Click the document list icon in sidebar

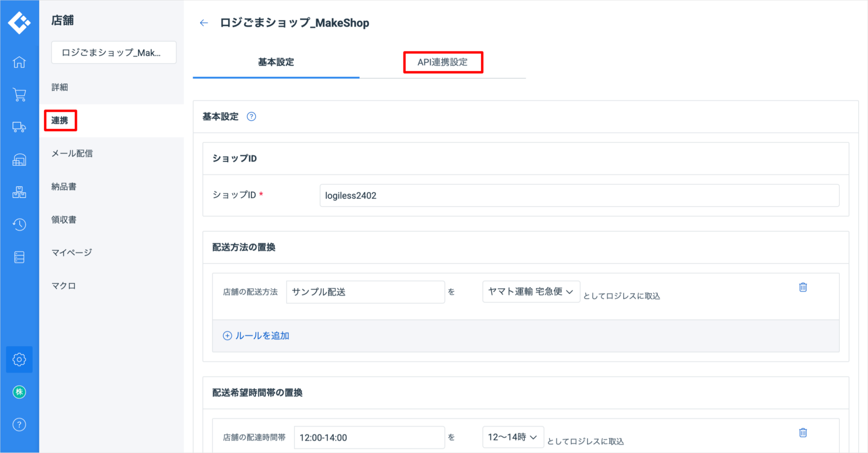coord(19,256)
